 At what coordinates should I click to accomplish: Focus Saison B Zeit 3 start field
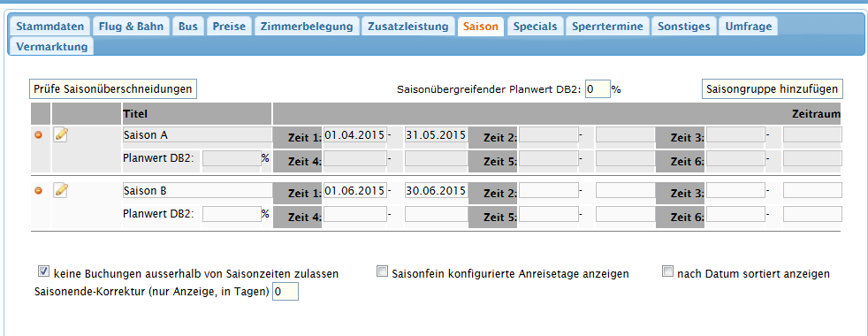pyautogui.click(x=735, y=190)
